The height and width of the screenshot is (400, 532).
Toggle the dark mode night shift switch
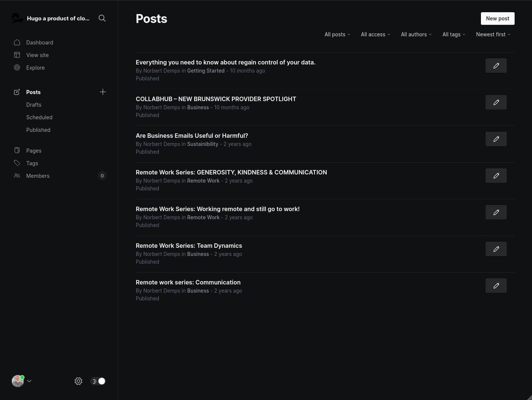(x=98, y=381)
